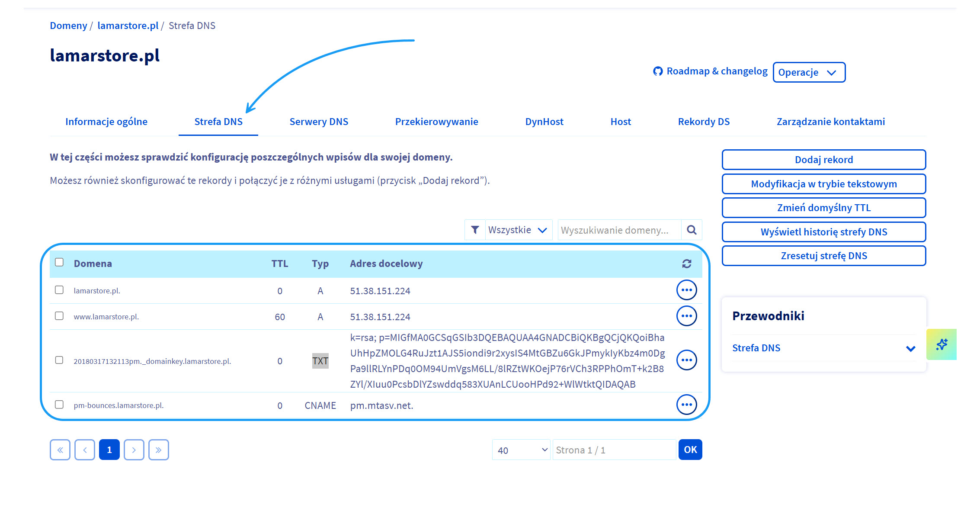Click the search magnifier icon
This screenshot has height=511, width=980.
692,230
